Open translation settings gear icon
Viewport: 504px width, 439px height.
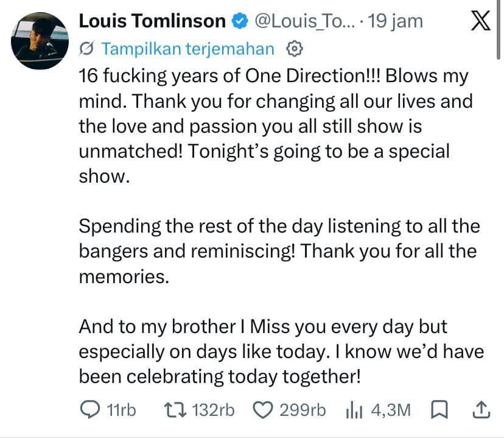click(x=295, y=49)
